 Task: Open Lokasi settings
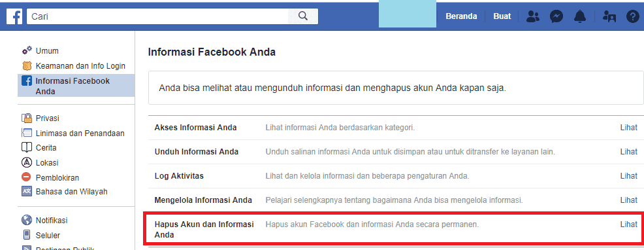[x=47, y=163]
